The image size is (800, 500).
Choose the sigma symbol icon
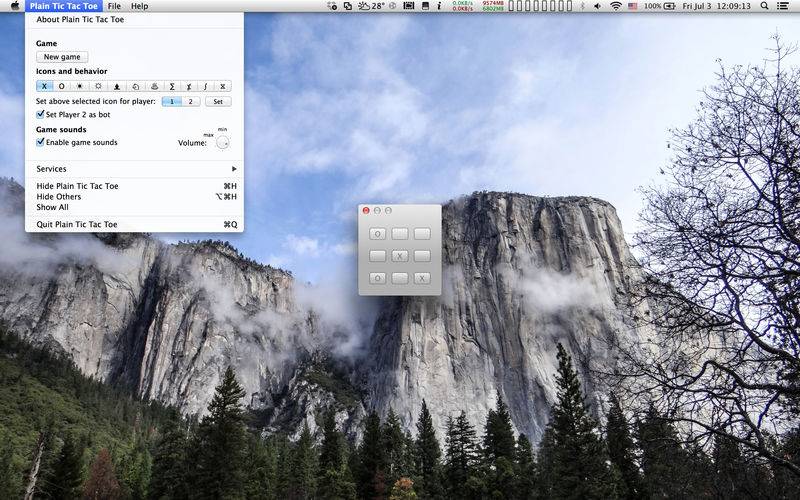tap(172, 86)
